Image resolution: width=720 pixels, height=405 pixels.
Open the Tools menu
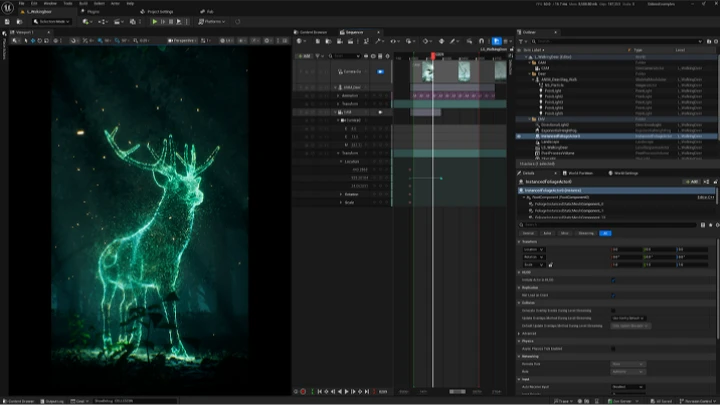coord(68,3)
